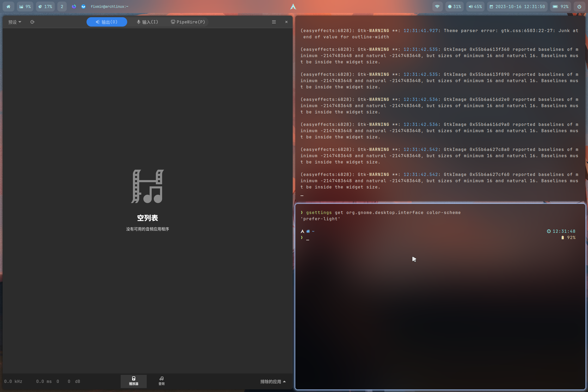This screenshot has width=588, height=392.
Task: Click workspace number 2 in top bar
Action: coord(62,7)
